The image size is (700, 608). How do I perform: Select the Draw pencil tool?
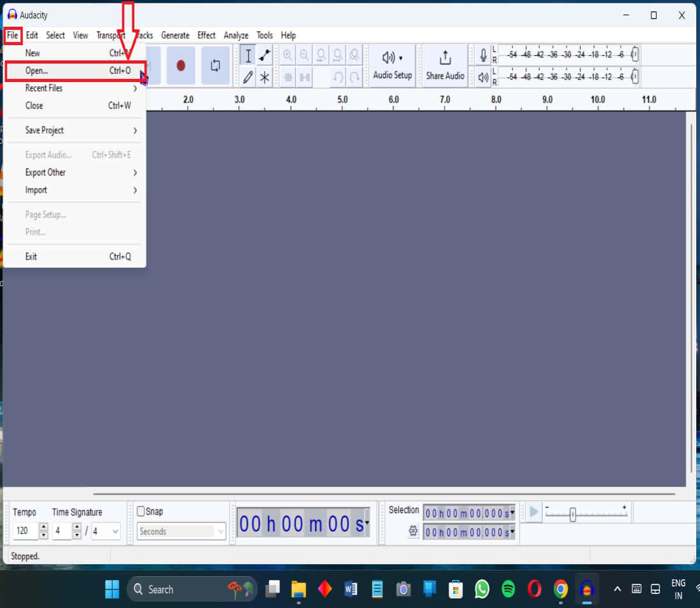(x=248, y=77)
